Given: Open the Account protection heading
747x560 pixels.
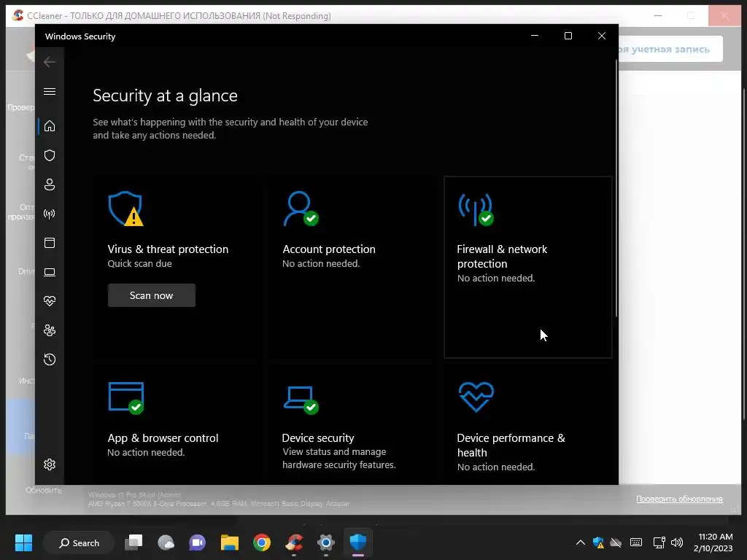Looking at the screenshot, I should tap(329, 249).
